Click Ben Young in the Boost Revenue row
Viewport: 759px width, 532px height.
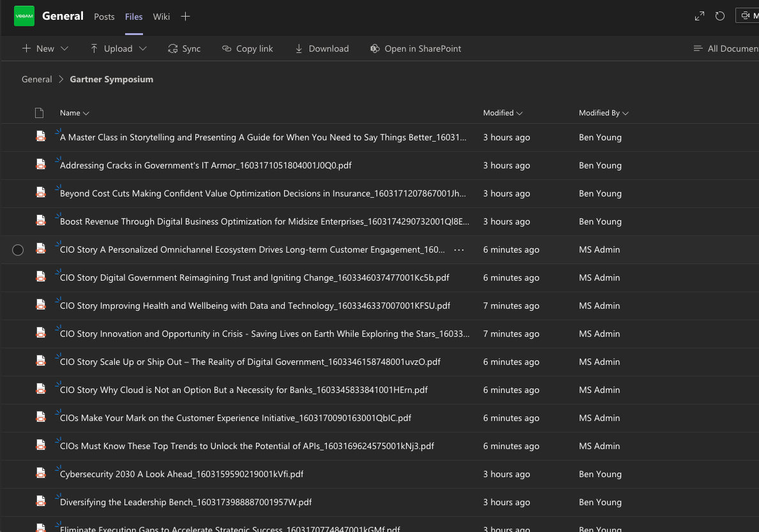tap(600, 221)
